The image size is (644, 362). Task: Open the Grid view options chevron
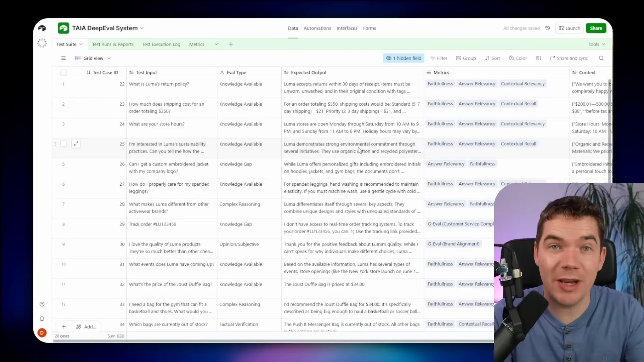[109, 58]
